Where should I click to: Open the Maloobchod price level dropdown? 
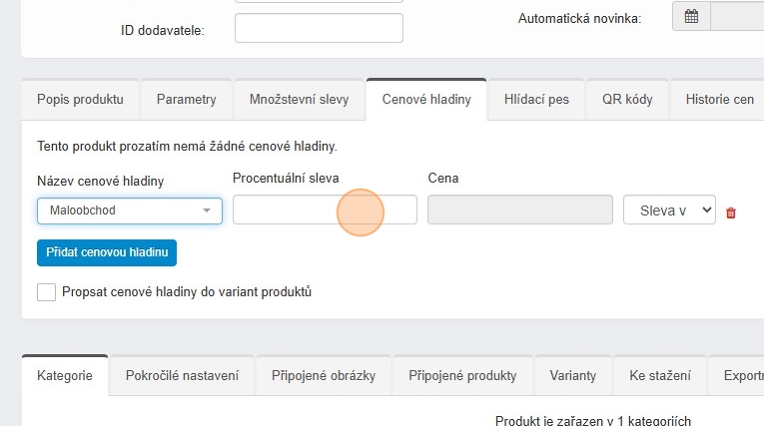(x=130, y=211)
